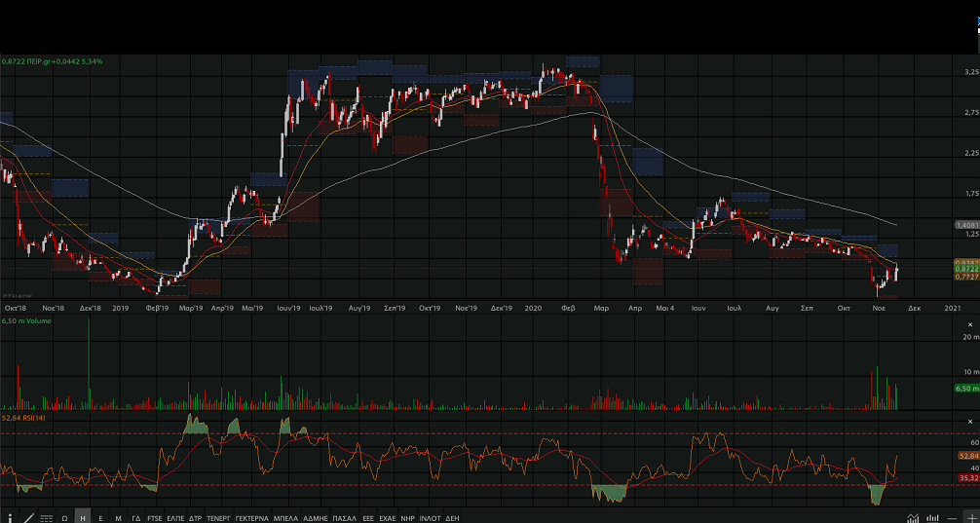Click the minus zoom out icon

pyautogui.click(x=952, y=517)
